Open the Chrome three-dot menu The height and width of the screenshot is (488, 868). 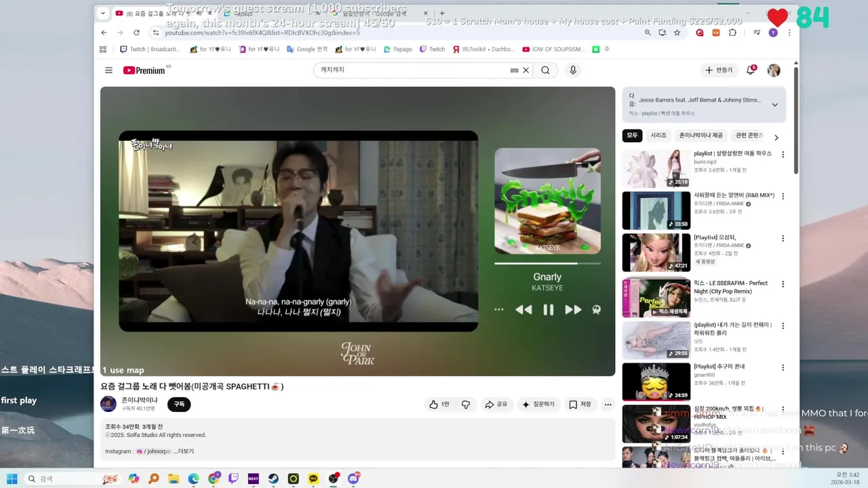pyautogui.click(x=789, y=33)
